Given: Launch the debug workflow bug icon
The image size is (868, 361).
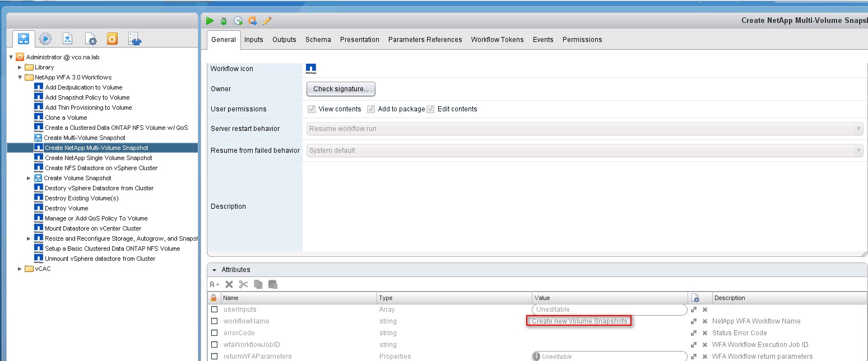Looking at the screenshot, I should pyautogui.click(x=224, y=21).
